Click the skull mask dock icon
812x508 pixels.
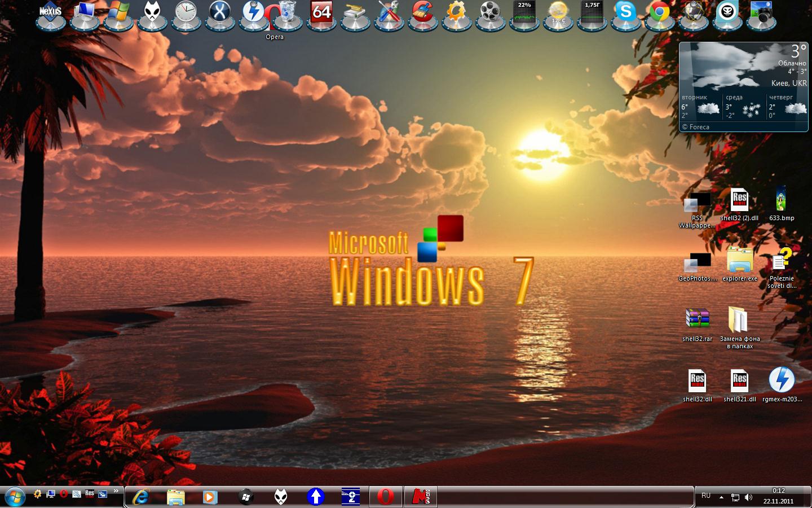(727, 15)
